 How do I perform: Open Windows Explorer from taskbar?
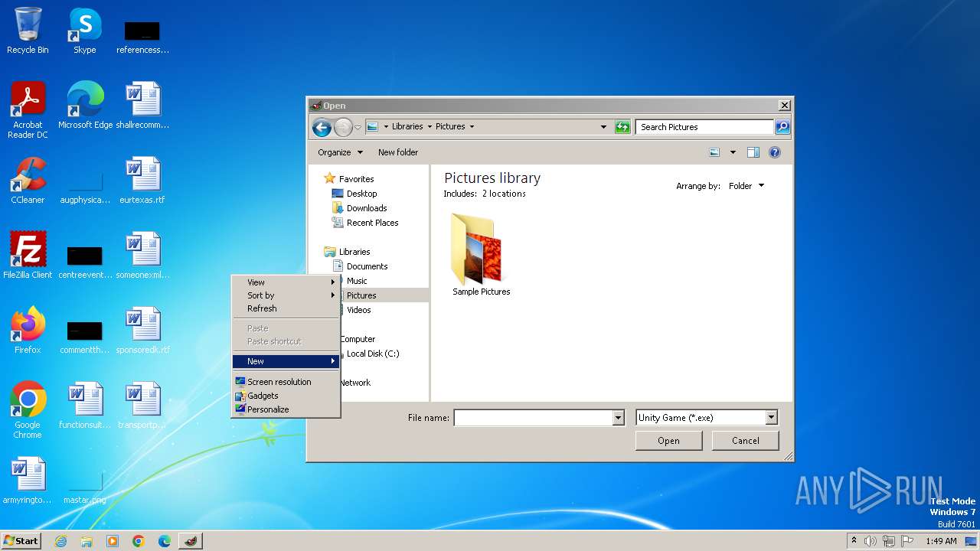click(x=87, y=541)
